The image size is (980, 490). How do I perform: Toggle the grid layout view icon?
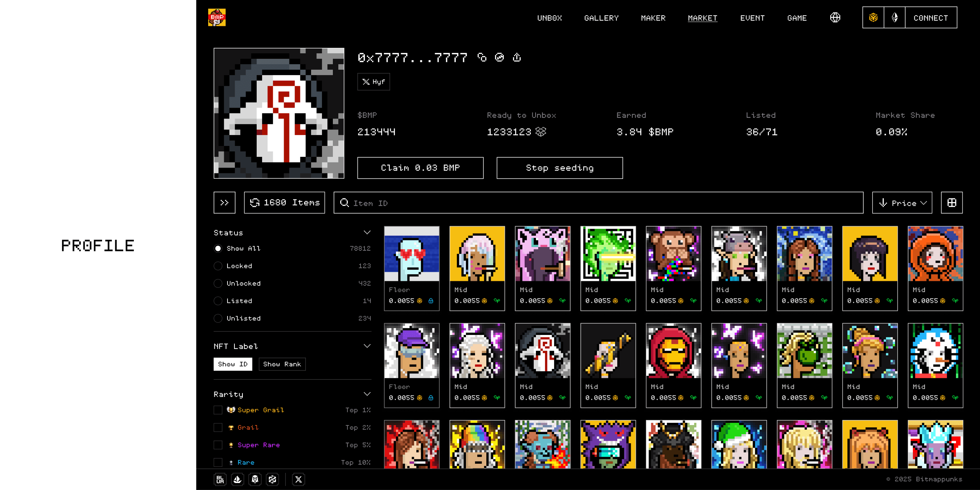click(x=952, y=202)
